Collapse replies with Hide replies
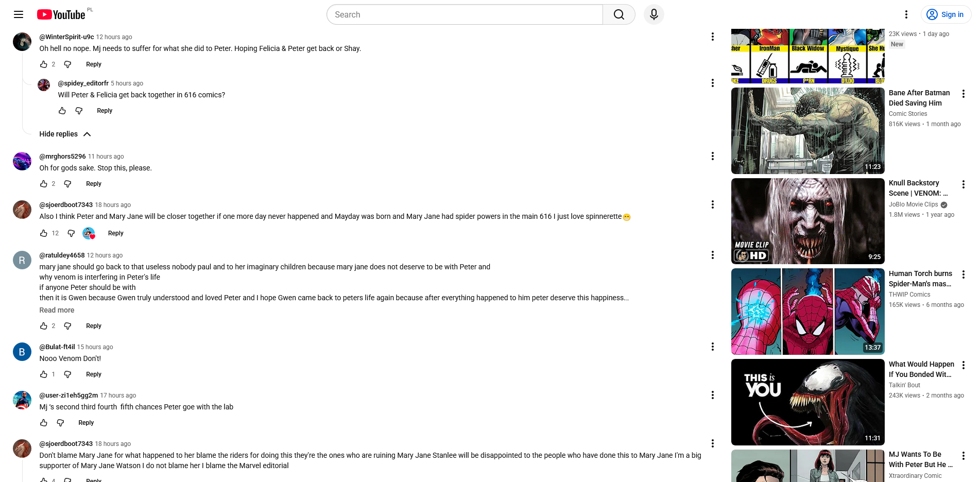This screenshot has width=980, height=482. pyautogui.click(x=65, y=134)
